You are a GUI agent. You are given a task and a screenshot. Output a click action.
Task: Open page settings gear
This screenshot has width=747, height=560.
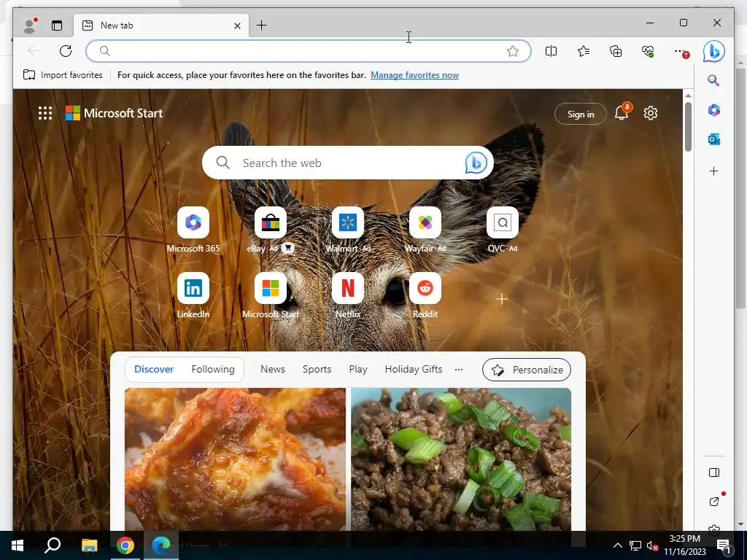(x=650, y=113)
